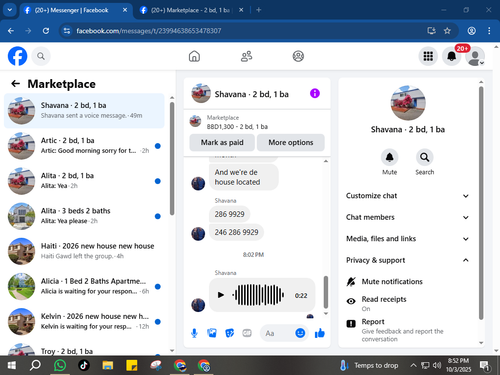
Task: Open account profile avatar menu
Action: (x=475, y=56)
